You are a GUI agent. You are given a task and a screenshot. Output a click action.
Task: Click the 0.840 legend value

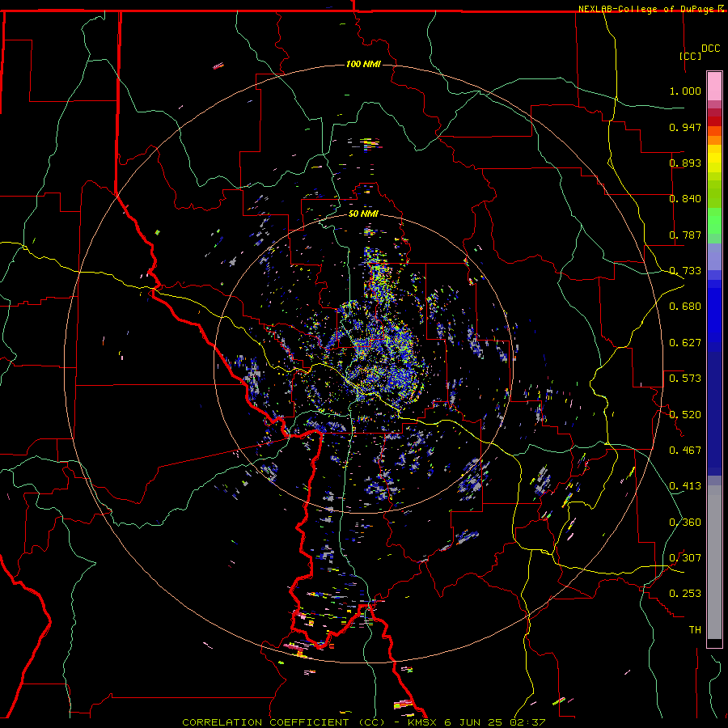tap(685, 199)
